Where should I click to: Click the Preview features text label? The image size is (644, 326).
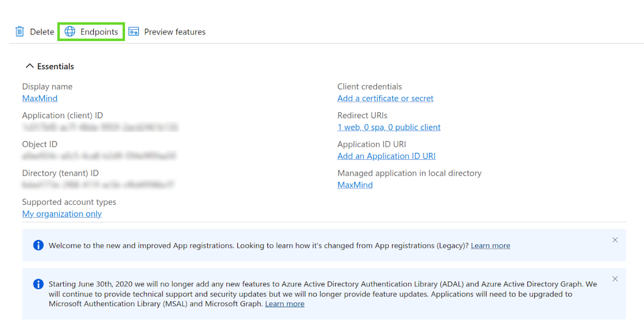click(x=174, y=32)
